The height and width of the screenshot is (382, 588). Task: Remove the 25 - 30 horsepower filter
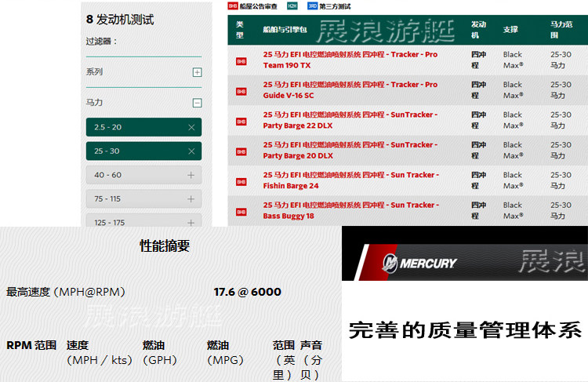191,151
